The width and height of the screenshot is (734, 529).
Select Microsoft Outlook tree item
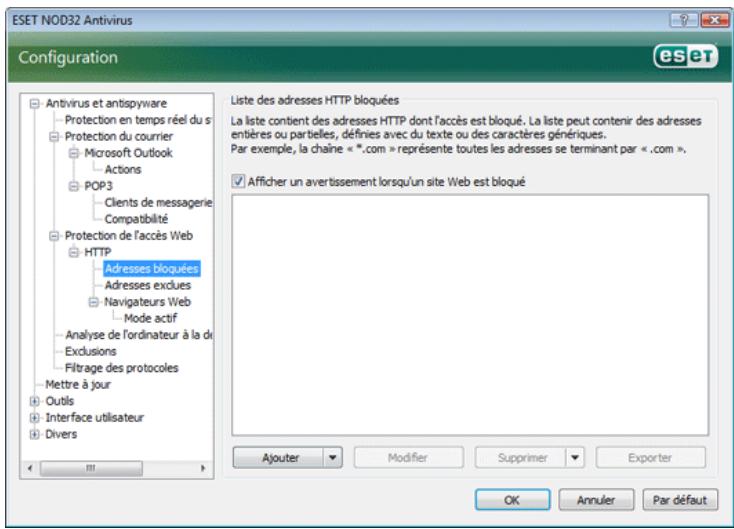point(128,153)
